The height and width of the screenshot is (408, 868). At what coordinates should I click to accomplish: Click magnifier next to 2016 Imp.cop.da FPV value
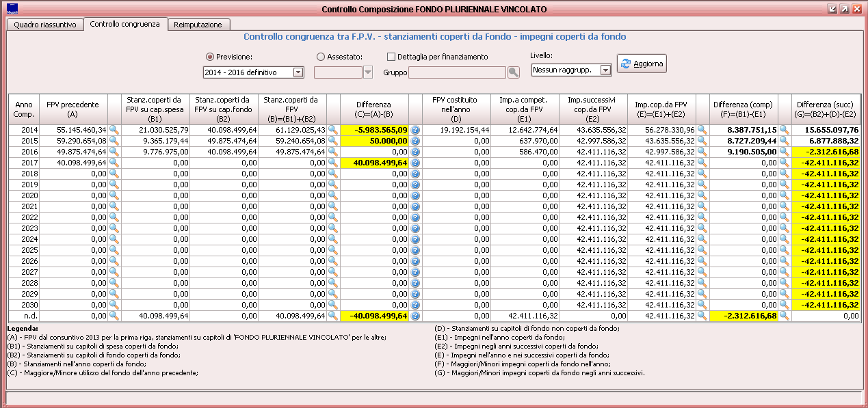(702, 151)
